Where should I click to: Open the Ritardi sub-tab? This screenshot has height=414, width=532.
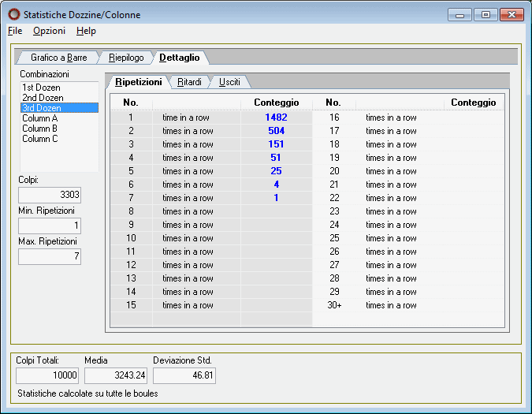pos(189,82)
